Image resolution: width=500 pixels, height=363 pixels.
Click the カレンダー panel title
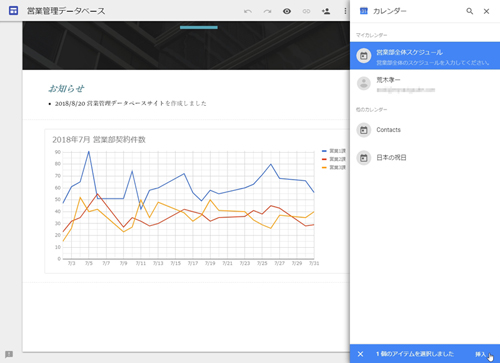(390, 11)
